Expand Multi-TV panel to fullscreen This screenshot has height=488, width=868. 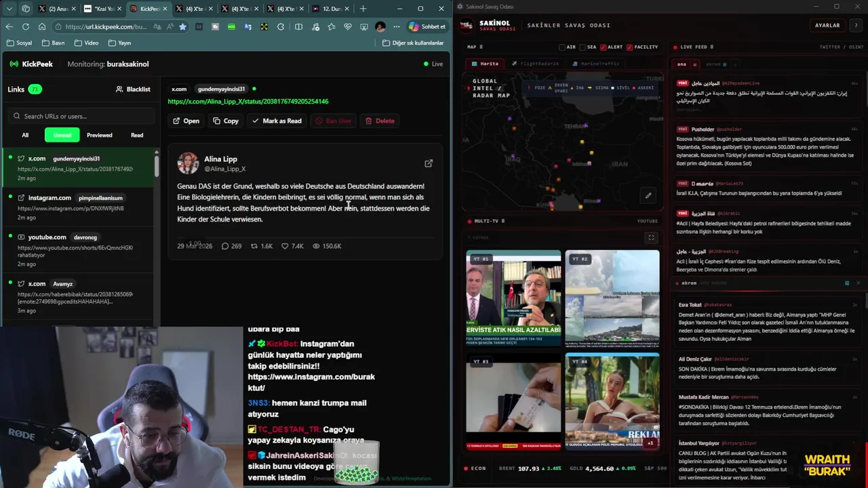(651, 237)
